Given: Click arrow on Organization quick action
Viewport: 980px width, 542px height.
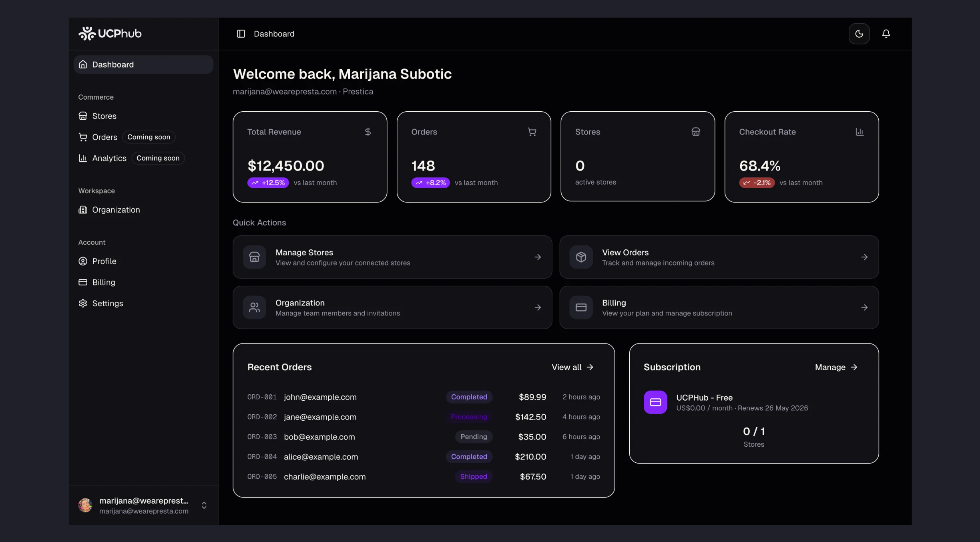Looking at the screenshot, I should pos(538,307).
